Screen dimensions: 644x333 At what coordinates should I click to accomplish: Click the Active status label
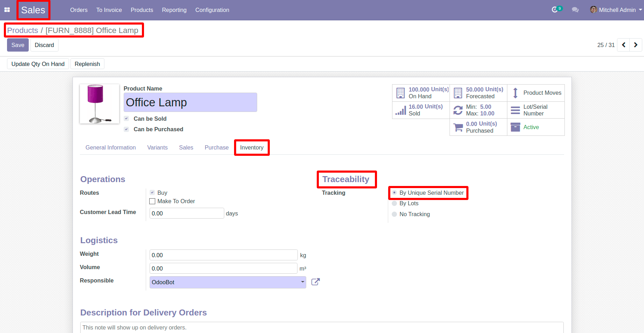[x=531, y=127]
